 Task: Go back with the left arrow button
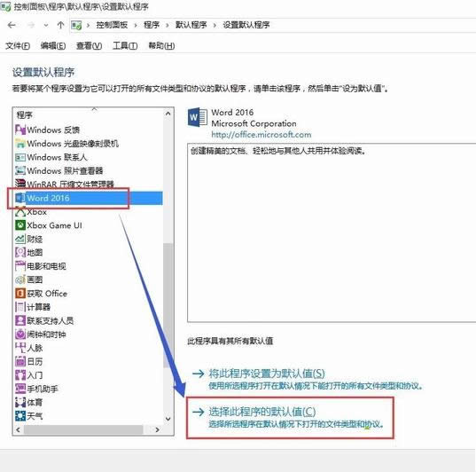tap(12, 25)
